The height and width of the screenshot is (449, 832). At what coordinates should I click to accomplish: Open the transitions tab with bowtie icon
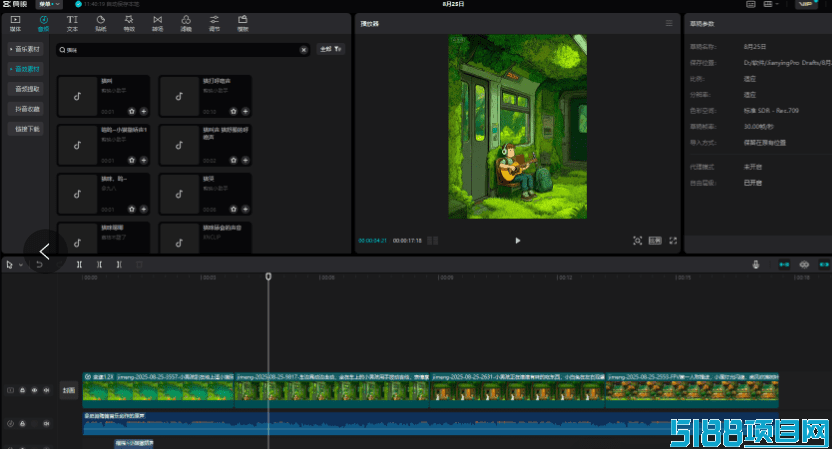[158, 23]
